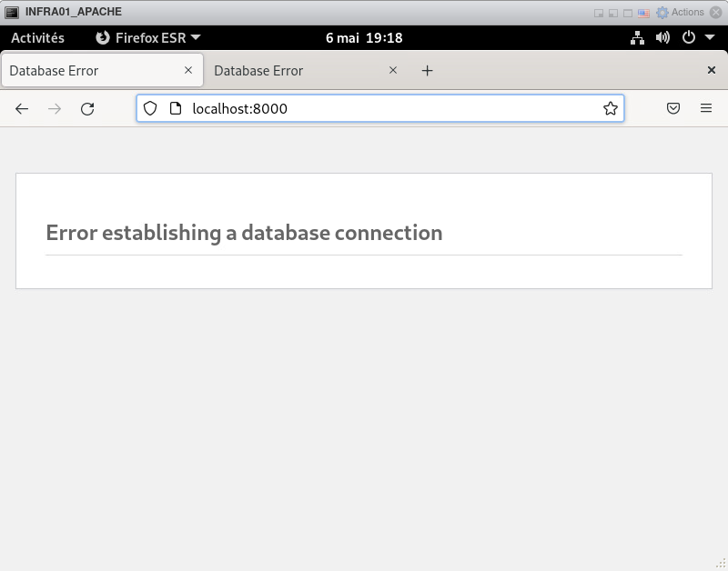
Task: Open the Firefox ESR application menu dropdown
Action: 148,38
